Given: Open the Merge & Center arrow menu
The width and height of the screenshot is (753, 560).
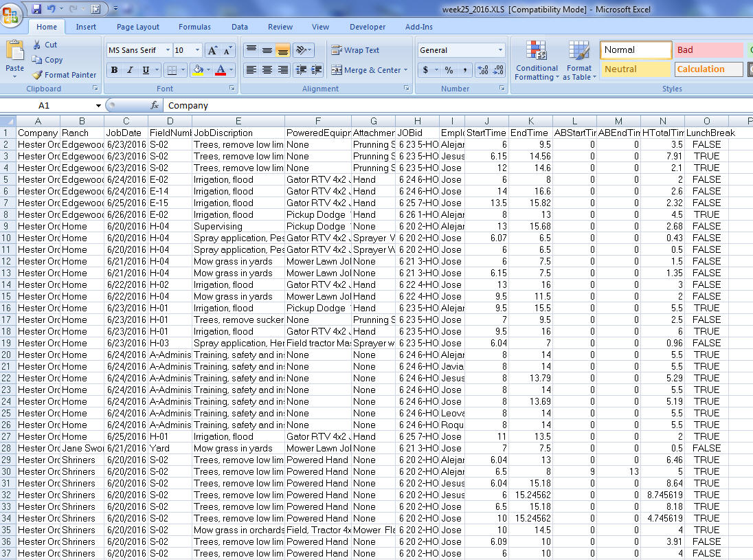Looking at the screenshot, I should point(406,70).
